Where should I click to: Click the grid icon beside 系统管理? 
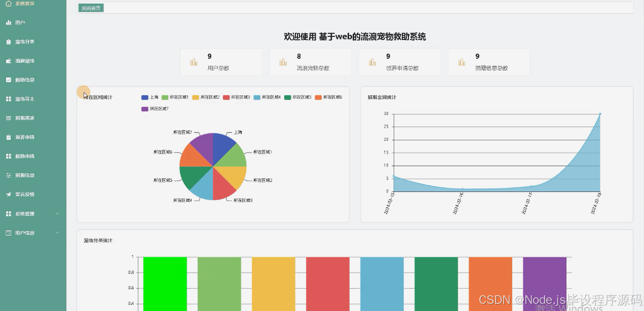[x=8, y=214]
